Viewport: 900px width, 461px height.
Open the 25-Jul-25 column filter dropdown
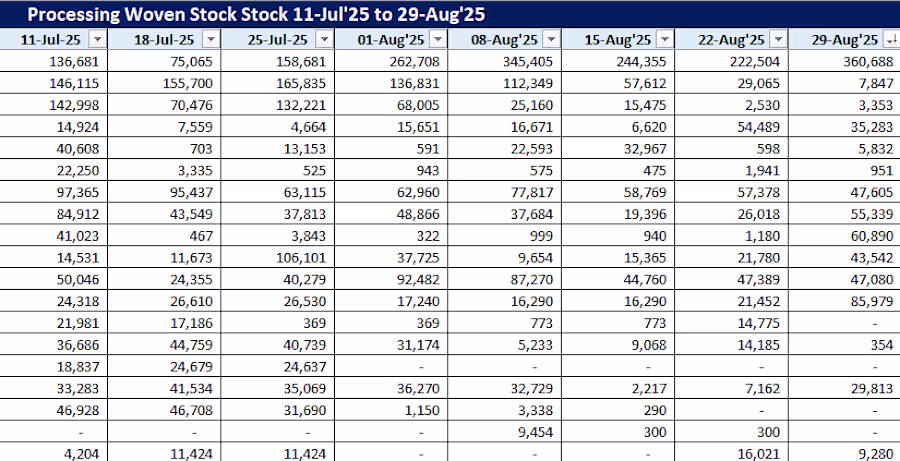[x=324, y=39]
